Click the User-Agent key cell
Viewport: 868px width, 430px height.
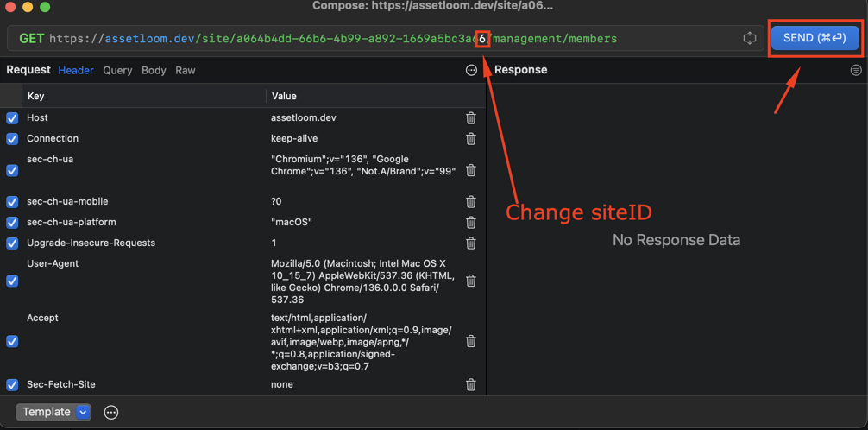[53, 263]
